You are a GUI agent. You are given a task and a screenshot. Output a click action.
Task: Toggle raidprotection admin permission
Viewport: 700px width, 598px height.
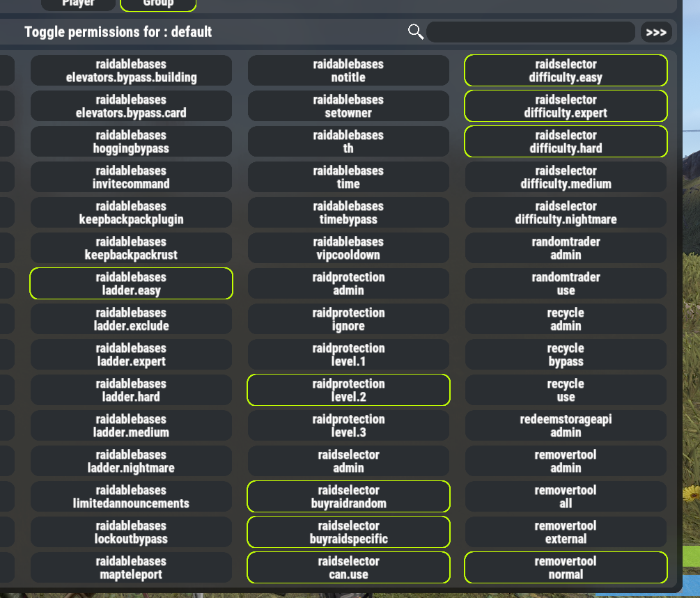tap(348, 283)
